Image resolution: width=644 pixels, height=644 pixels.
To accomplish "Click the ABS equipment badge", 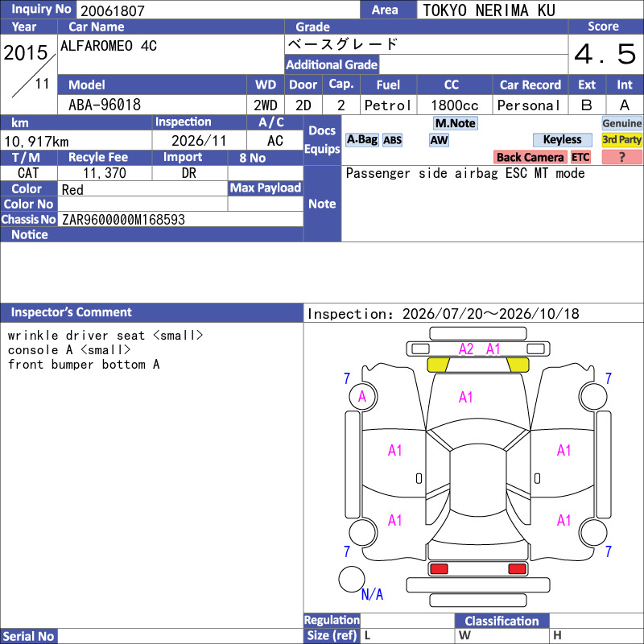I will click(392, 140).
